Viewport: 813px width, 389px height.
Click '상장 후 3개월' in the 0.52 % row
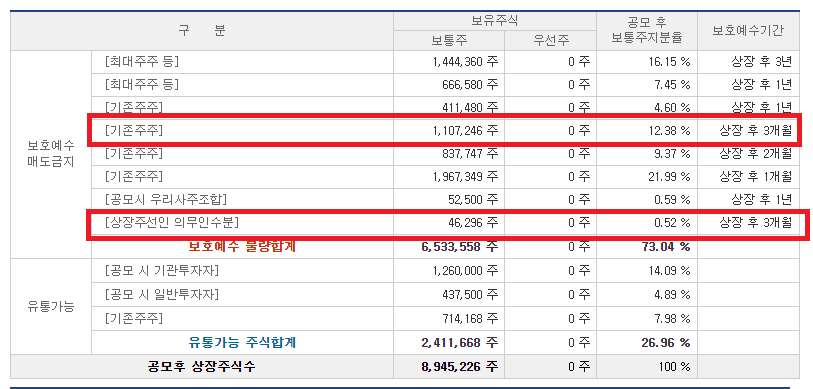(x=755, y=223)
